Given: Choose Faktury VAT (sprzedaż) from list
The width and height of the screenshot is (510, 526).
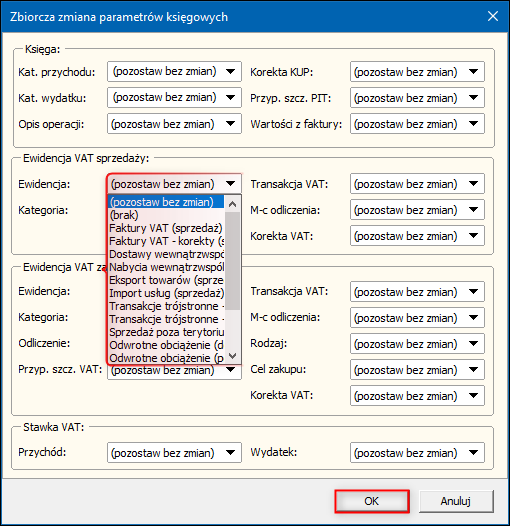Looking at the screenshot, I should (167, 228).
